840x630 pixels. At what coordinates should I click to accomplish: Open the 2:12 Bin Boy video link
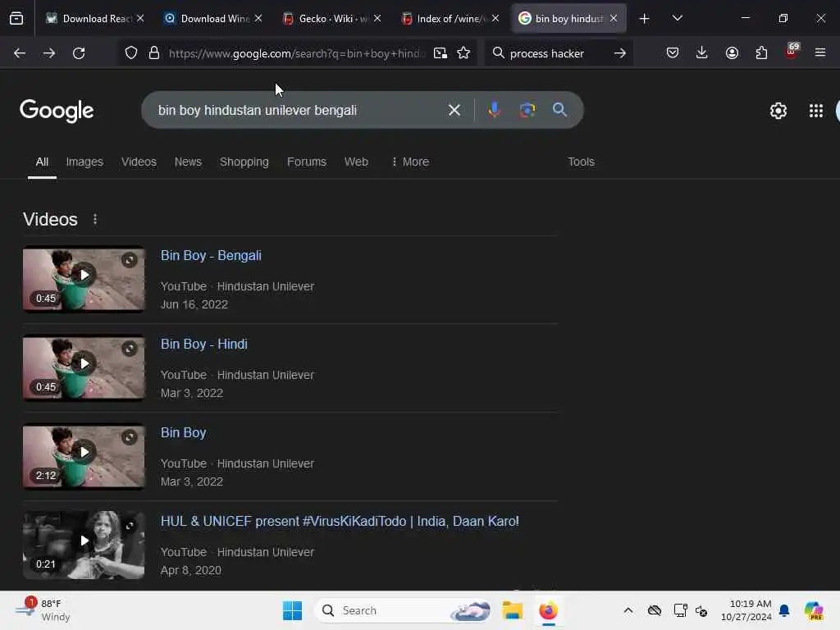[x=183, y=433]
